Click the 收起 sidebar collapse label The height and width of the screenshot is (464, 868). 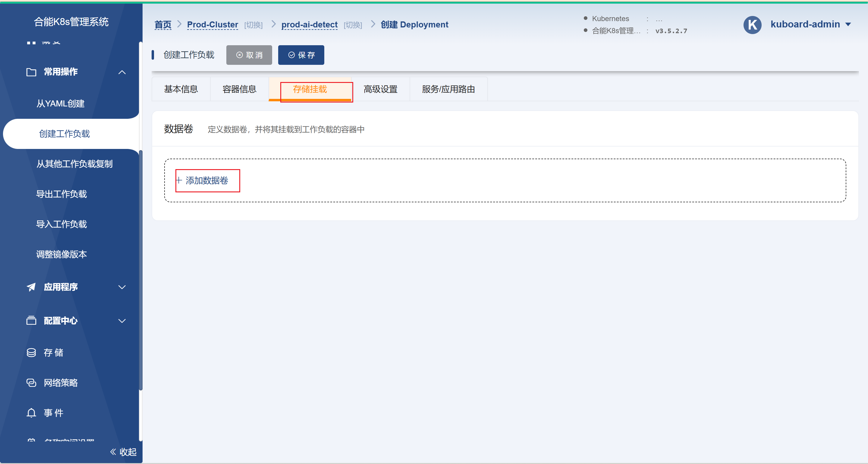128,452
